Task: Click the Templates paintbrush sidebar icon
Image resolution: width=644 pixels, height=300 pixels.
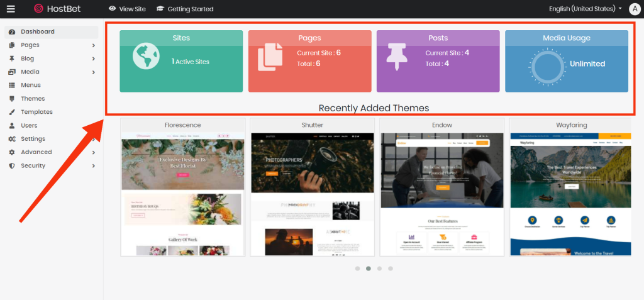Action: tap(12, 112)
